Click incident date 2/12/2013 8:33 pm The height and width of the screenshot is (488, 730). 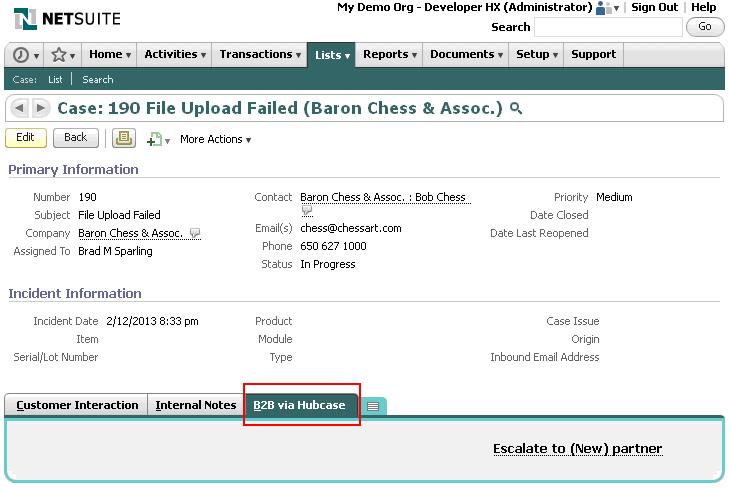152,321
